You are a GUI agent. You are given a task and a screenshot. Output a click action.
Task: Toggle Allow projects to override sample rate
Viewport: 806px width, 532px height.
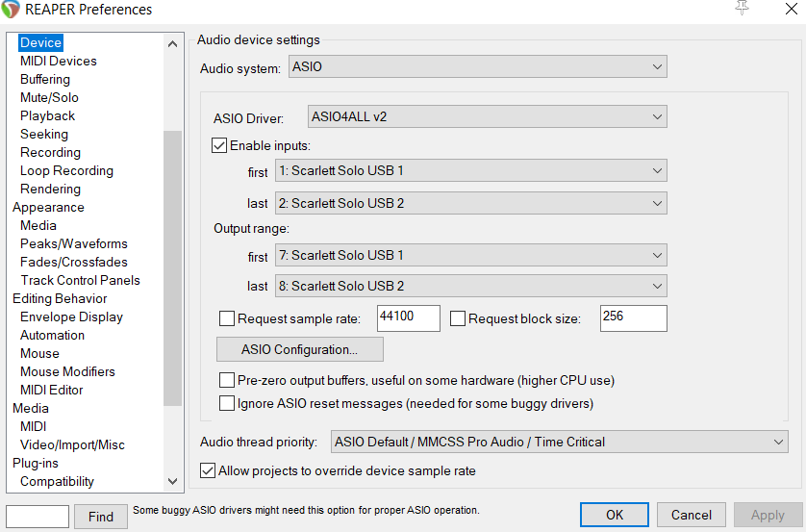(208, 470)
